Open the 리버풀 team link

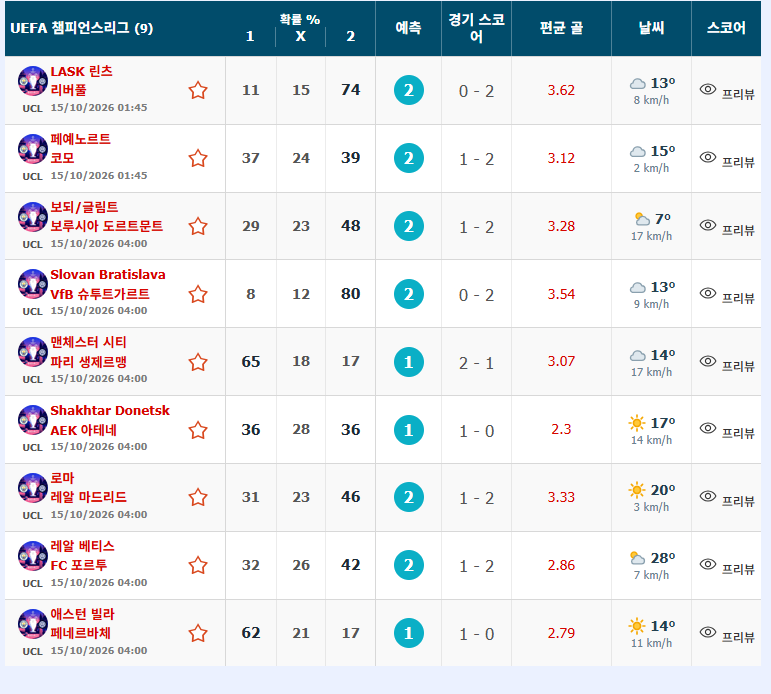tap(68, 90)
